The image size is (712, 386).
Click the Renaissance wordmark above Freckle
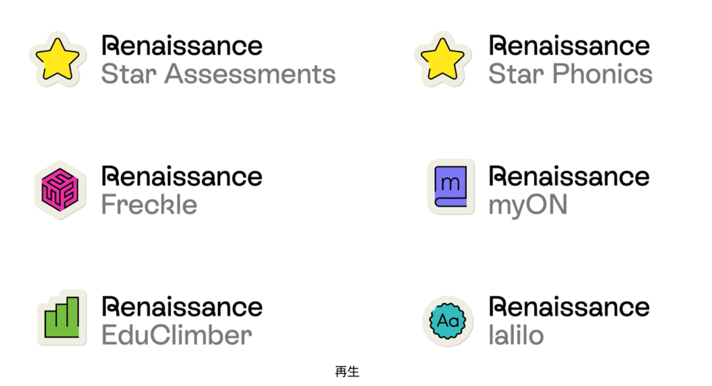click(x=182, y=176)
